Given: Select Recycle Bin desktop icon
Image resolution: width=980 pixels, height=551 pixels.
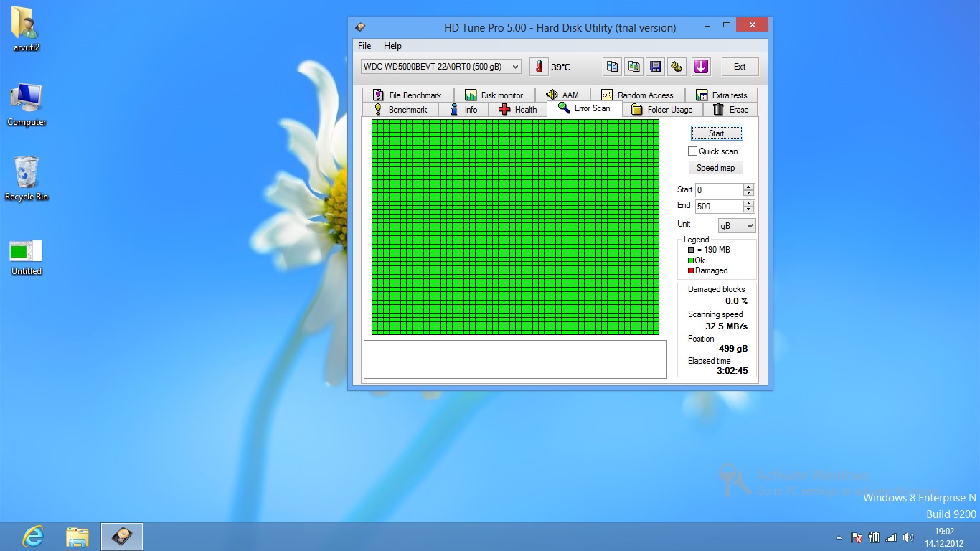Looking at the screenshot, I should click(27, 179).
